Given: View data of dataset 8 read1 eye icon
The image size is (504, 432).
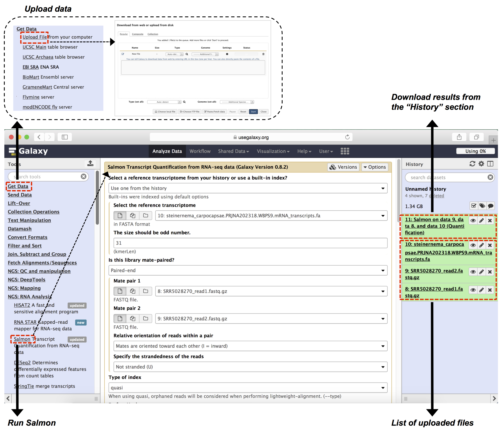Looking at the screenshot, I should (x=473, y=290).
